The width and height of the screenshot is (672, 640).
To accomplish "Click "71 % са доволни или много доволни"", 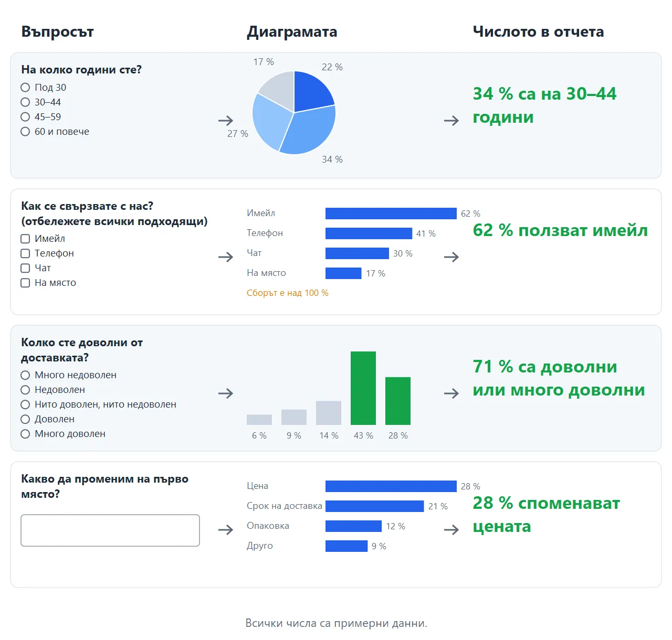I will (559, 378).
